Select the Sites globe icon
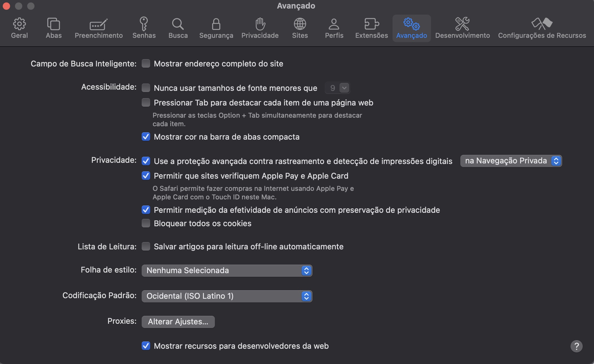594x364 pixels. (300, 28)
